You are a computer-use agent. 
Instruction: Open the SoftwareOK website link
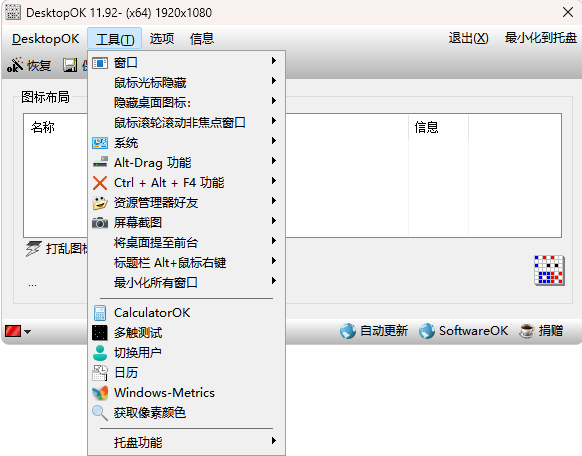point(464,331)
